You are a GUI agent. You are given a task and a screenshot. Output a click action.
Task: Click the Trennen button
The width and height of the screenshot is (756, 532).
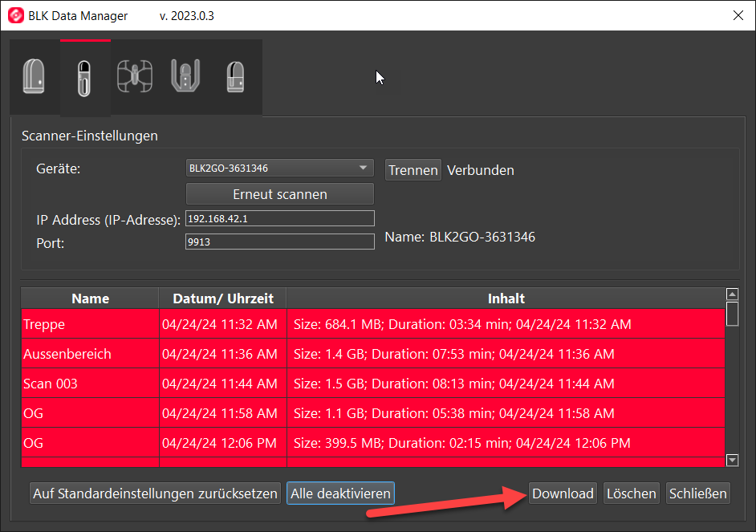point(413,170)
